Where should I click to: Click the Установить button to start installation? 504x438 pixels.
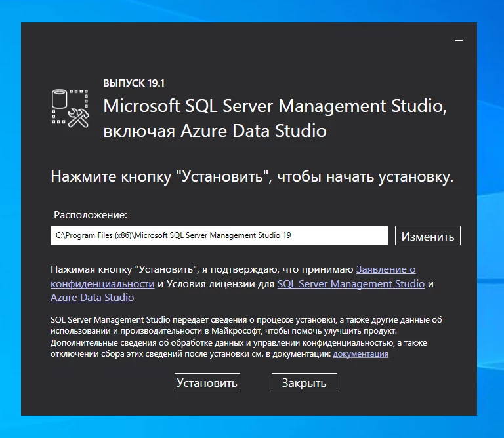(x=207, y=382)
